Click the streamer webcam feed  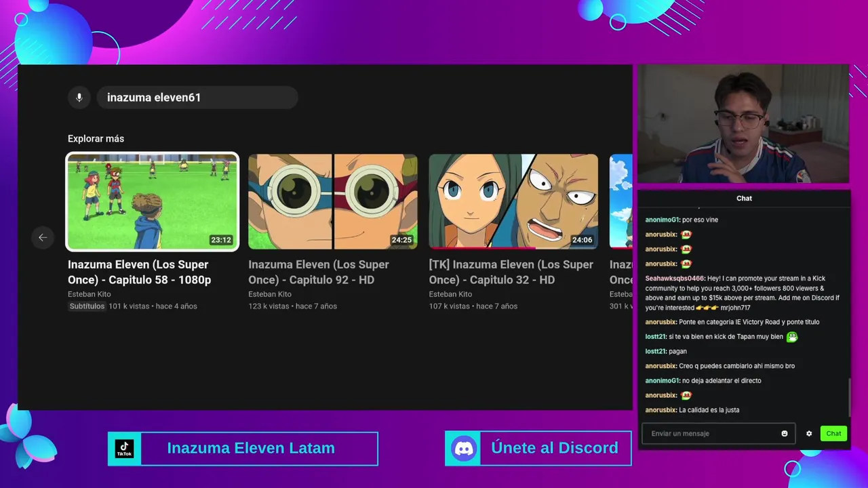(743, 124)
